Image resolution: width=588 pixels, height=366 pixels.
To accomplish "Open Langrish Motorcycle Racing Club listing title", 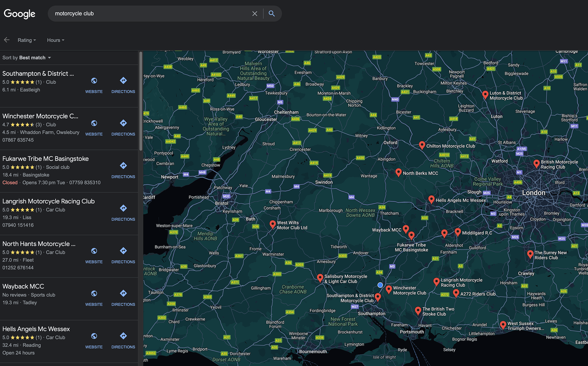I will click(48, 201).
